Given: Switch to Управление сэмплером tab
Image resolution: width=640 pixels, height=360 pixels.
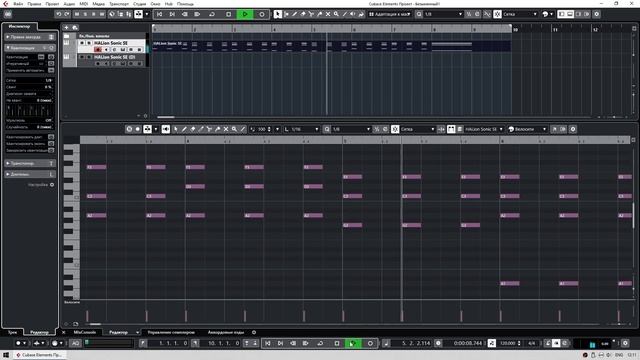Looking at the screenshot, I should pos(171,332).
